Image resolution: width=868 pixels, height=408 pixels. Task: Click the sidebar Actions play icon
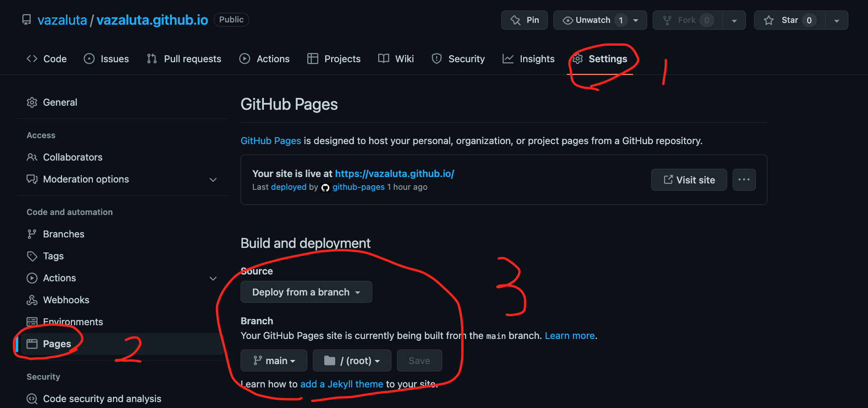[x=32, y=278]
